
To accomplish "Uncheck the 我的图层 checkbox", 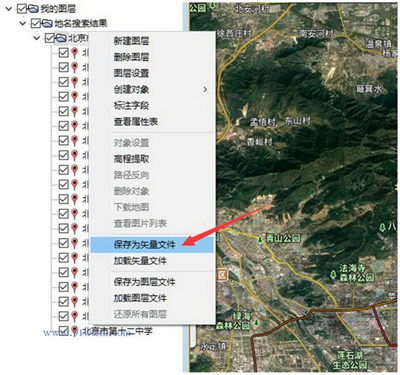I will pos(21,8).
